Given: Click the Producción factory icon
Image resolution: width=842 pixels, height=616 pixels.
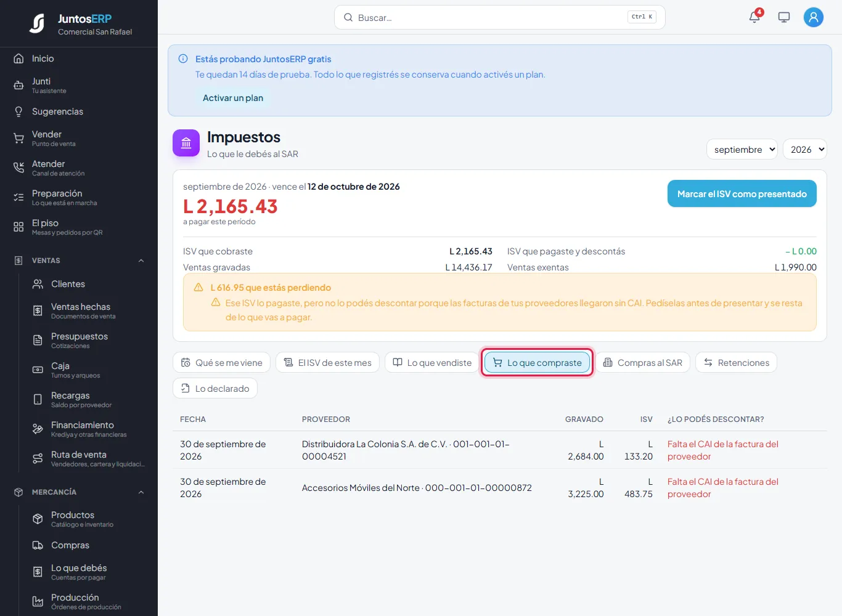Looking at the screenshot, I should [38, 602].
